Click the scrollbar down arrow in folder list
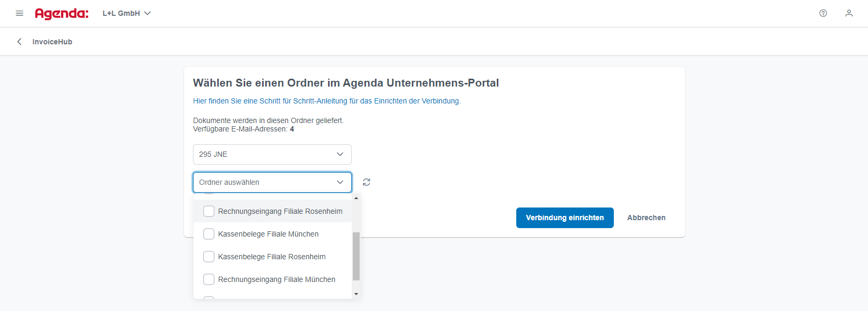 pos(356,294)
